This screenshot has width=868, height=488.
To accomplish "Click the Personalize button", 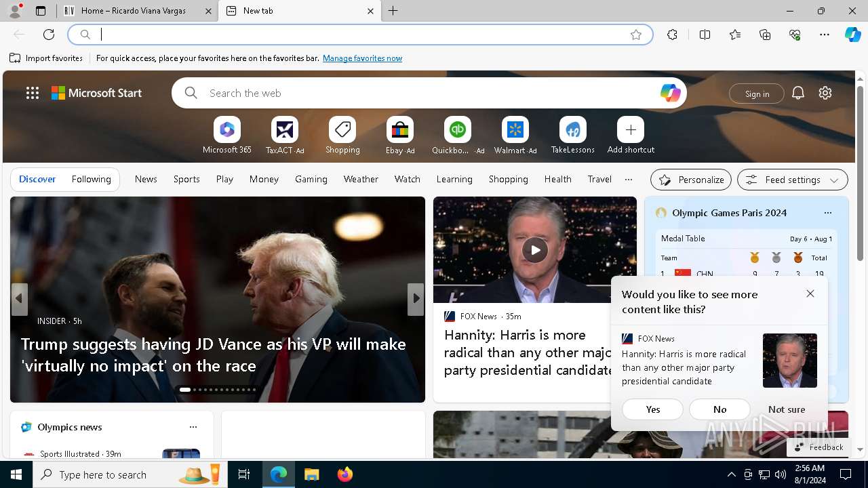I will (x=691, y=180).
